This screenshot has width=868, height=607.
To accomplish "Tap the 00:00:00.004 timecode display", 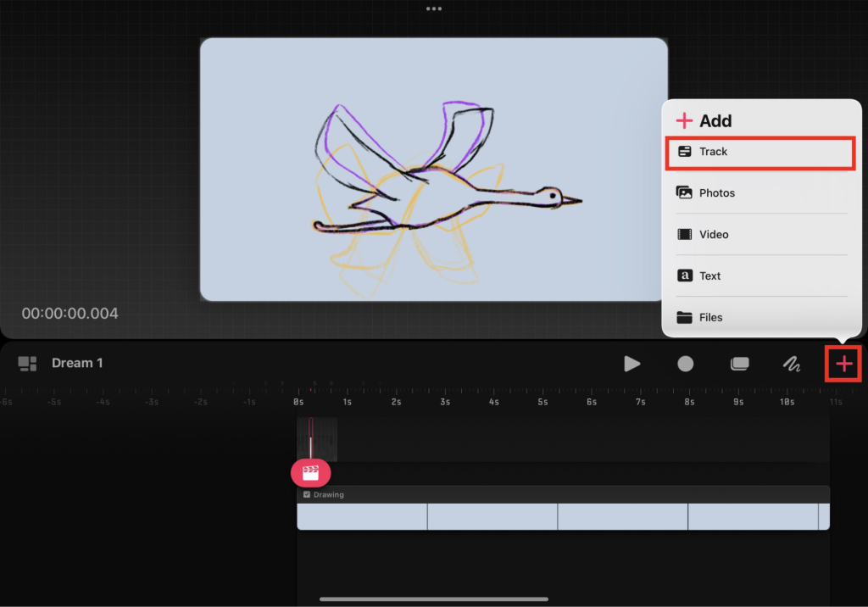I will tap(70, 314).
